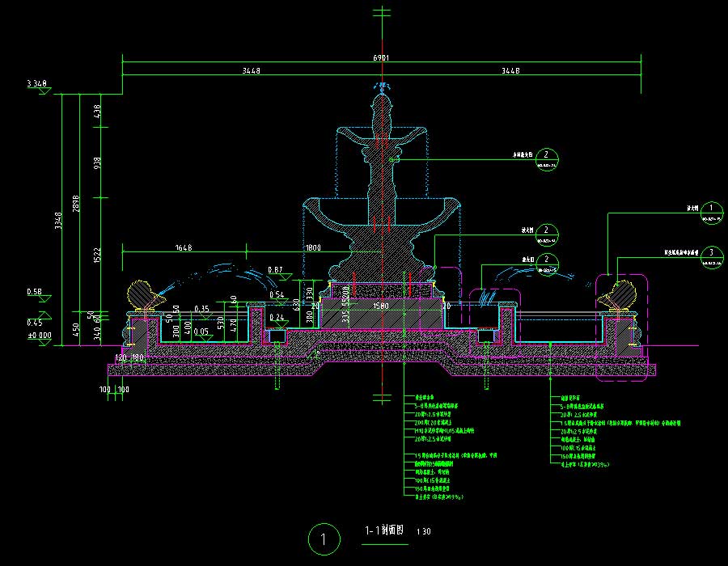Select the vertical dimension 340
The width and height of the screenshot is (728, 566).
[97, 334]
